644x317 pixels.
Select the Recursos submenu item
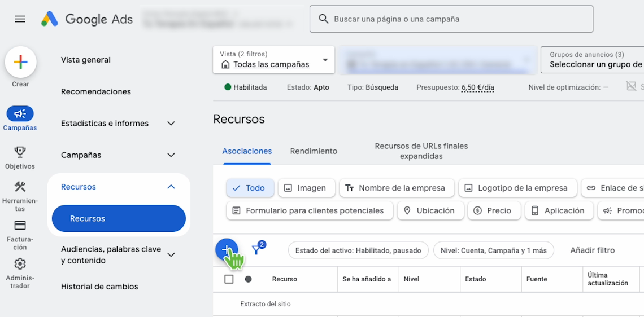tap(119, 219)
